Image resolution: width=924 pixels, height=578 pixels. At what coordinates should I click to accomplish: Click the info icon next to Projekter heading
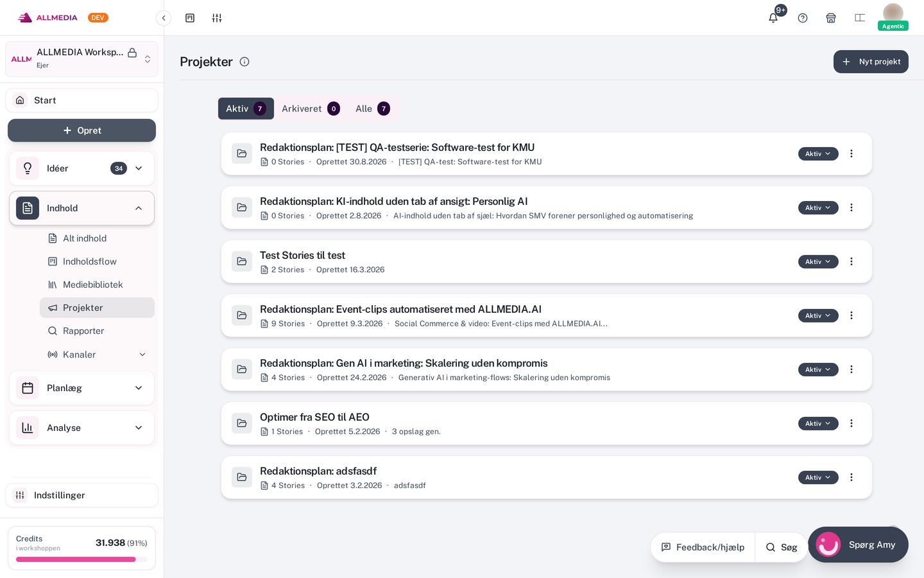point(244,62)
